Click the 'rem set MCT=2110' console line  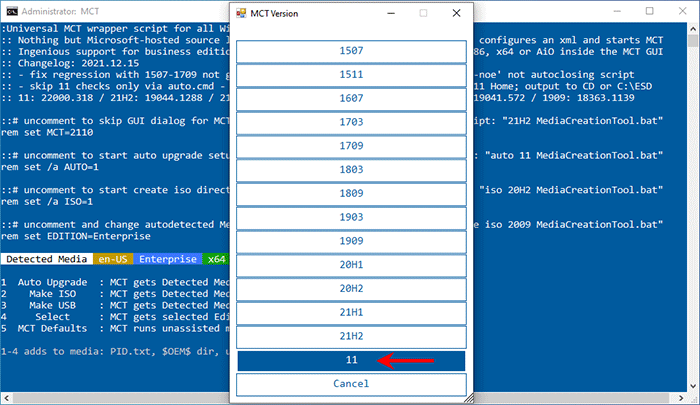[x=47, y=133]
